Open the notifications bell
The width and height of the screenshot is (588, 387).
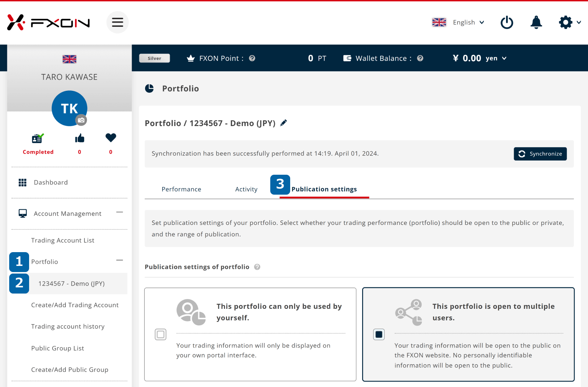click(x=536, y=22)
